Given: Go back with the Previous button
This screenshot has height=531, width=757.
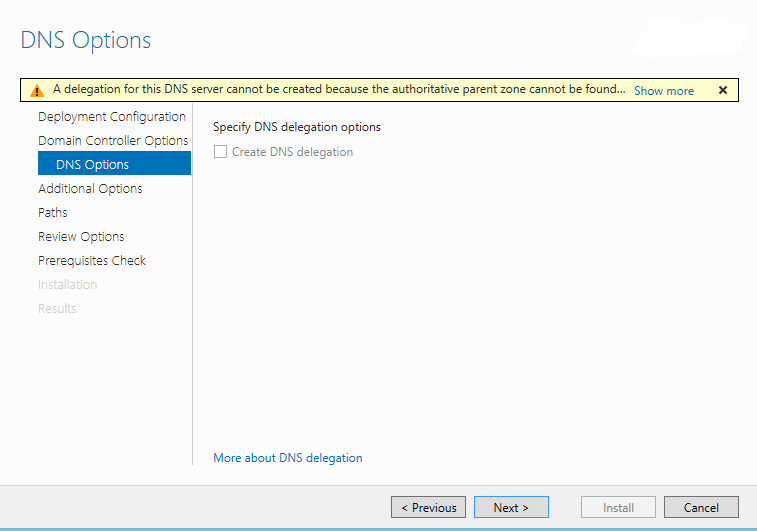Looking at the screenshot, I should 428,507.
